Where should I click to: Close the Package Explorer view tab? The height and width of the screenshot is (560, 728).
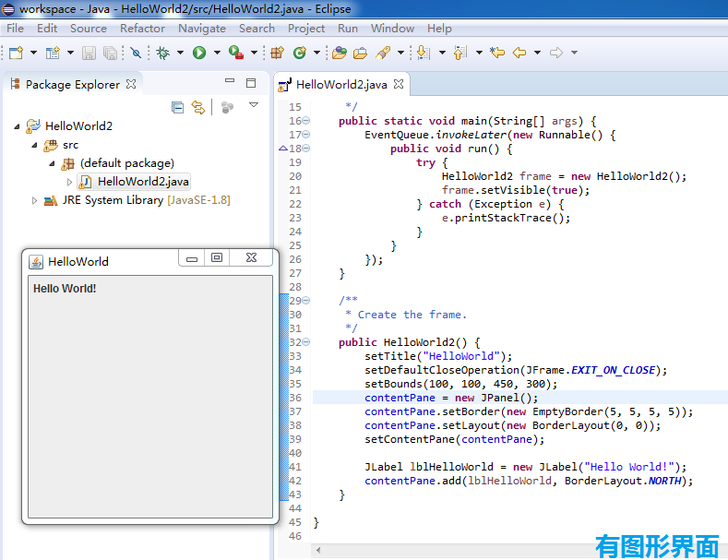pyautogui.click(x=131, y=84)
